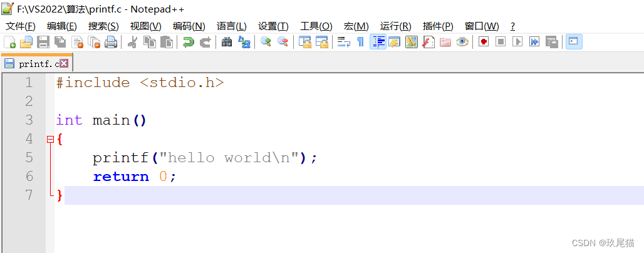This screenshot has width=644, height=253.
Task: Select the printf.c document tab
Action: 37,63
